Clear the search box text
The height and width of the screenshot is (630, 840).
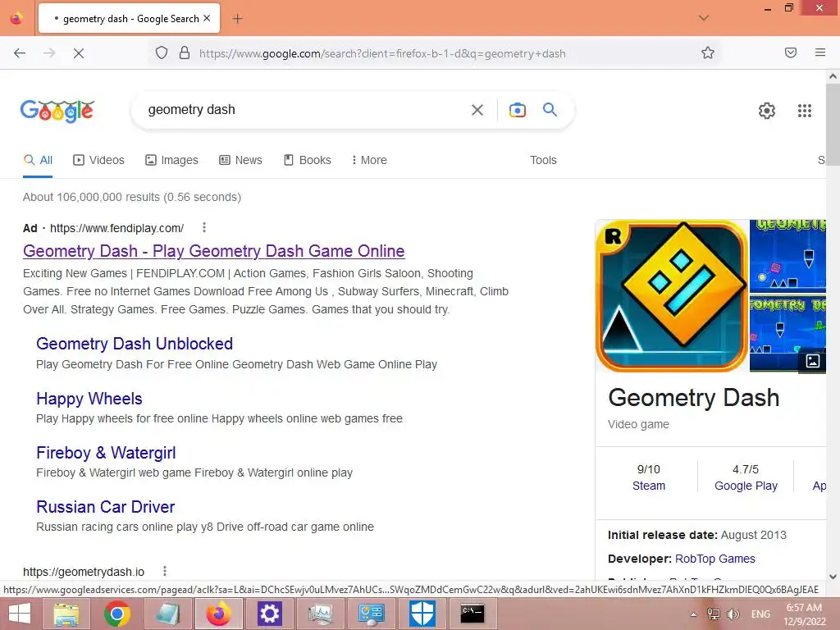477,110
